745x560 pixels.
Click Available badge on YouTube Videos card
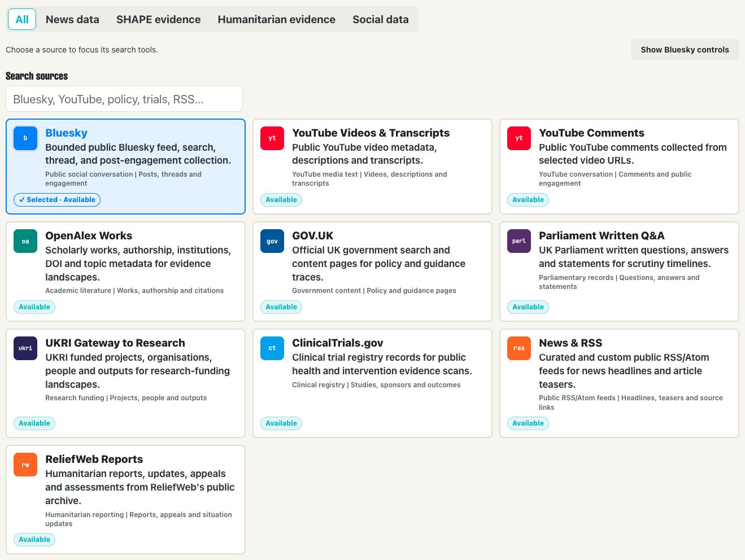(281, 200)
